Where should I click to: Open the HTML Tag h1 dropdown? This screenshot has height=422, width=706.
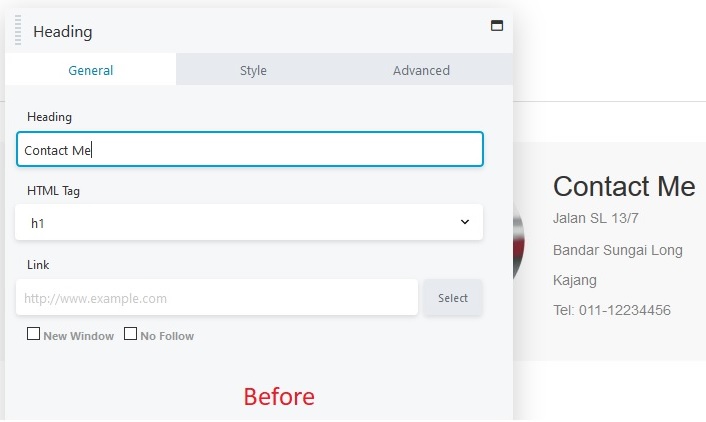[x=249, y=222]
